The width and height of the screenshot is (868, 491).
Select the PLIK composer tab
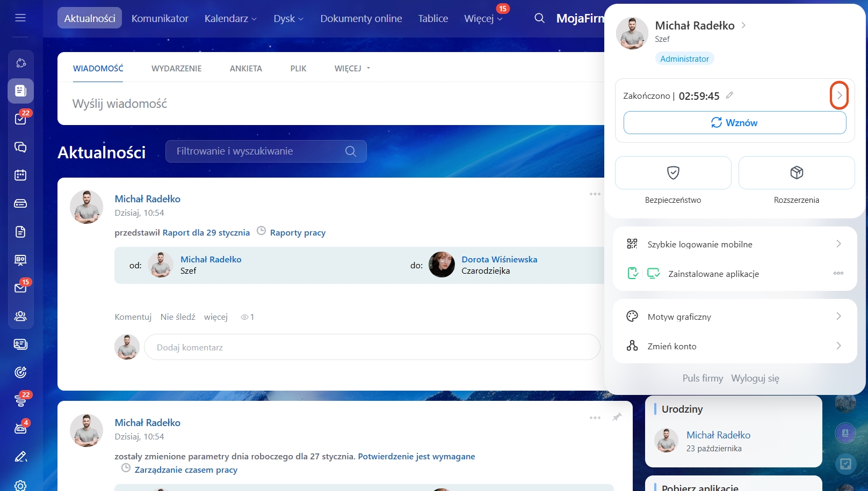(x=298, y=69)
